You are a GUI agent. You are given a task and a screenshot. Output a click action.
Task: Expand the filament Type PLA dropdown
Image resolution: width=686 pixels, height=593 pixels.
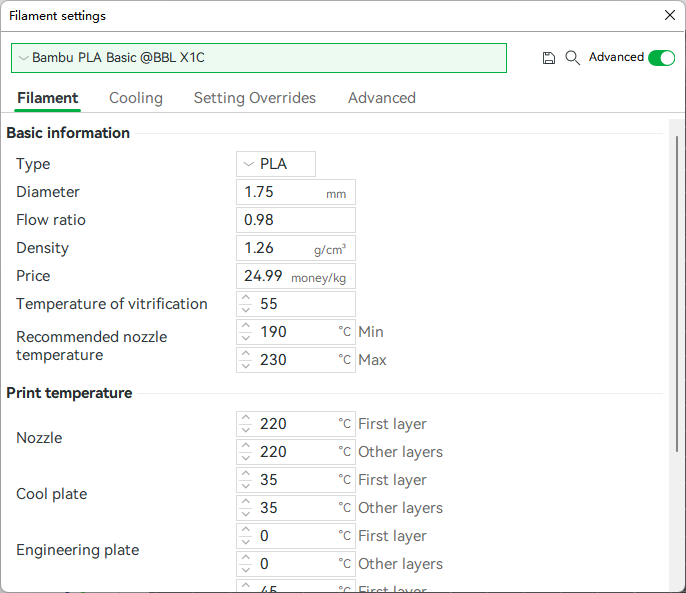coord(276,164)
